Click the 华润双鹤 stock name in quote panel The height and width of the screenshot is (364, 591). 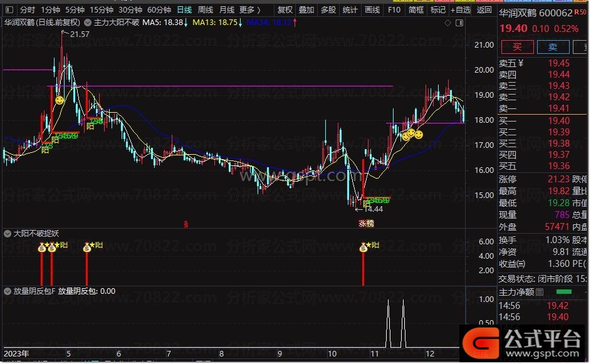[x=517, y=13]
